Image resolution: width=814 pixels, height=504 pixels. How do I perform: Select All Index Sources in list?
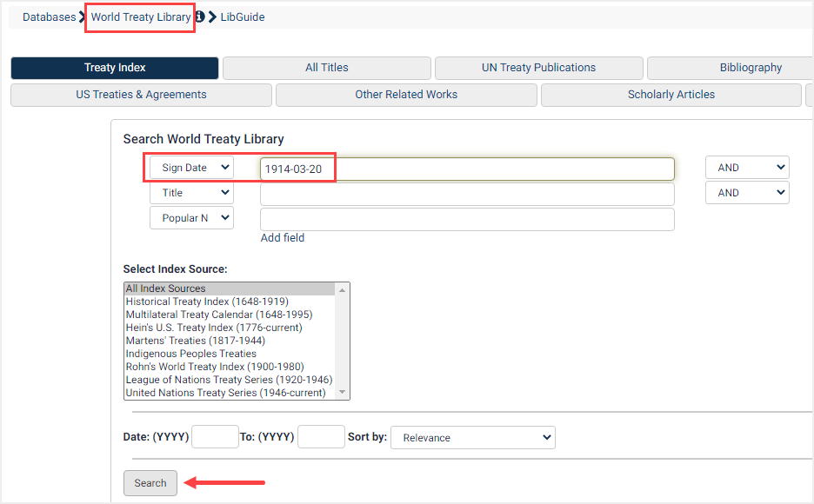click(x=230, y=288)
